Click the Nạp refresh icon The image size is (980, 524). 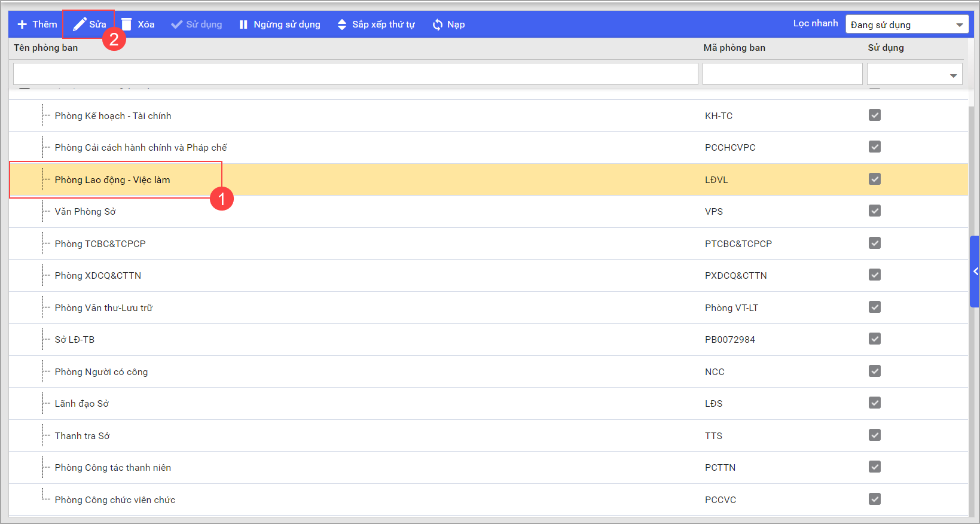(x=438, y=25)
